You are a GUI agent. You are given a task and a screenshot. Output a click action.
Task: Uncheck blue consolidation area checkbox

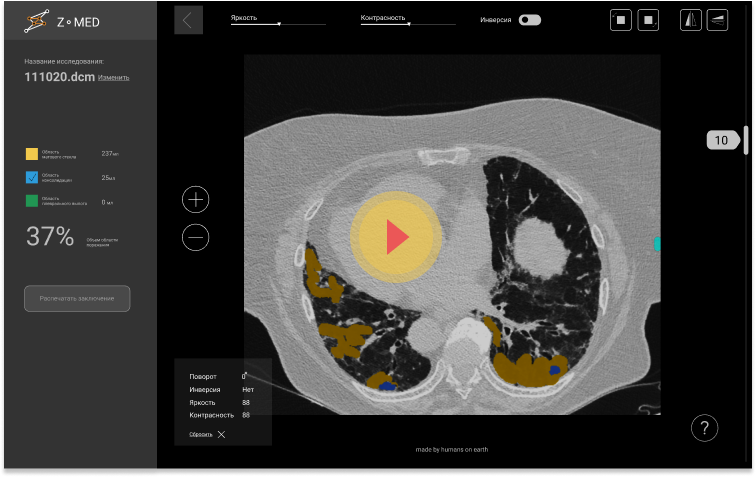[32, 177]
